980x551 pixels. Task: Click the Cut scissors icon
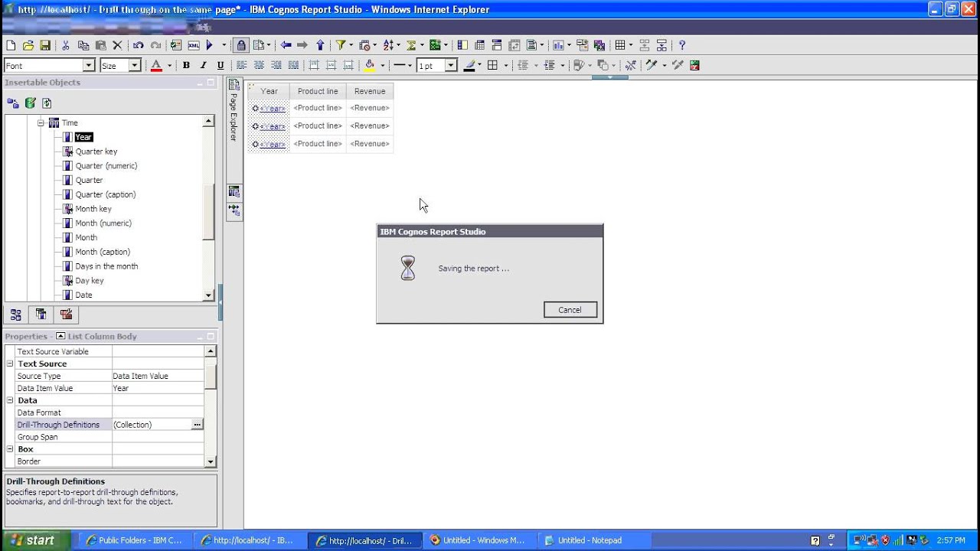66,45
